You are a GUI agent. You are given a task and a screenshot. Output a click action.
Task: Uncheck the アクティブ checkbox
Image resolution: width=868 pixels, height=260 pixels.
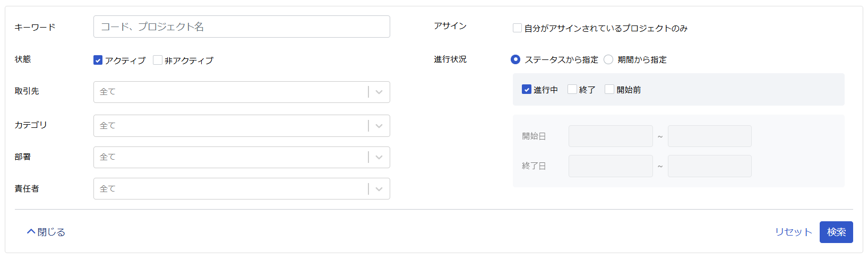(x=98, y=60)
